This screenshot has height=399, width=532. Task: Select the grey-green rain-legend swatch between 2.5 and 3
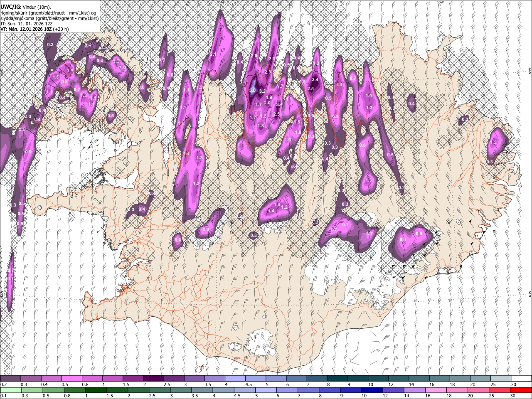[x=160, y=390]
